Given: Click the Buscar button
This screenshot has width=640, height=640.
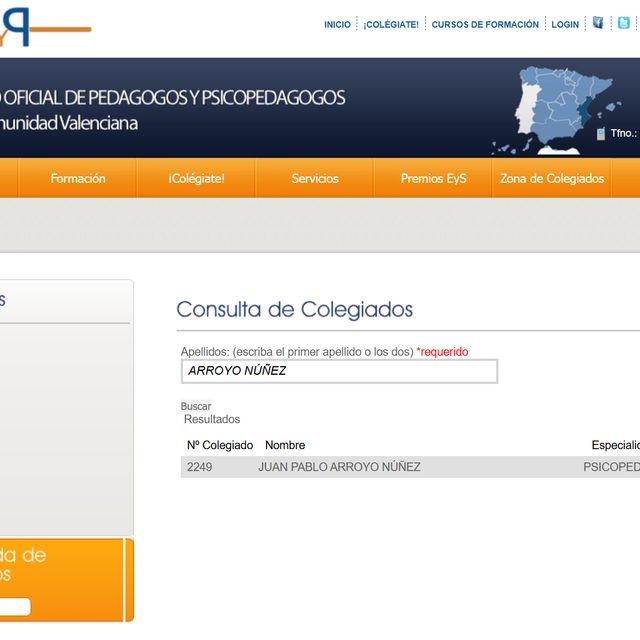Looking at the screenshot, I should pos(196,406).
